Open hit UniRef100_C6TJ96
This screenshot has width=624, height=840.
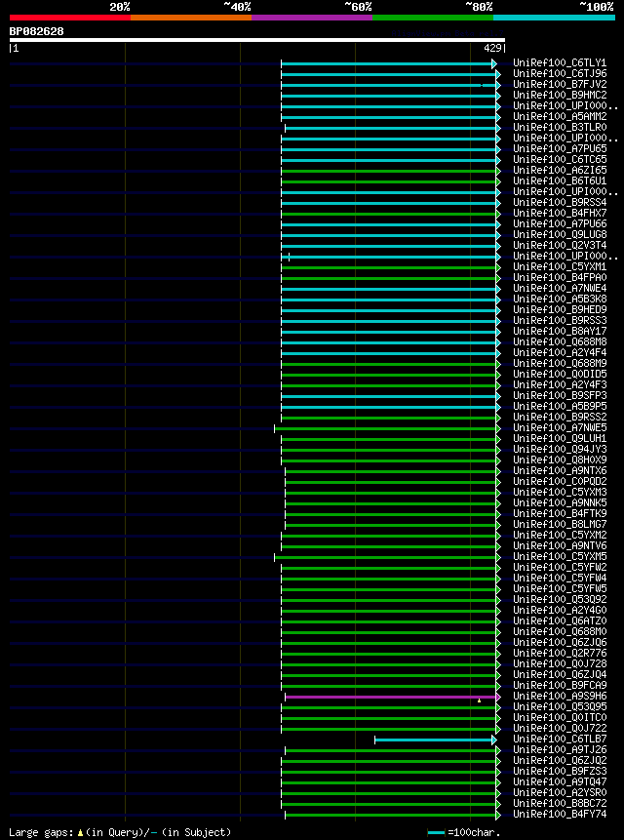[x=560, y=74]
